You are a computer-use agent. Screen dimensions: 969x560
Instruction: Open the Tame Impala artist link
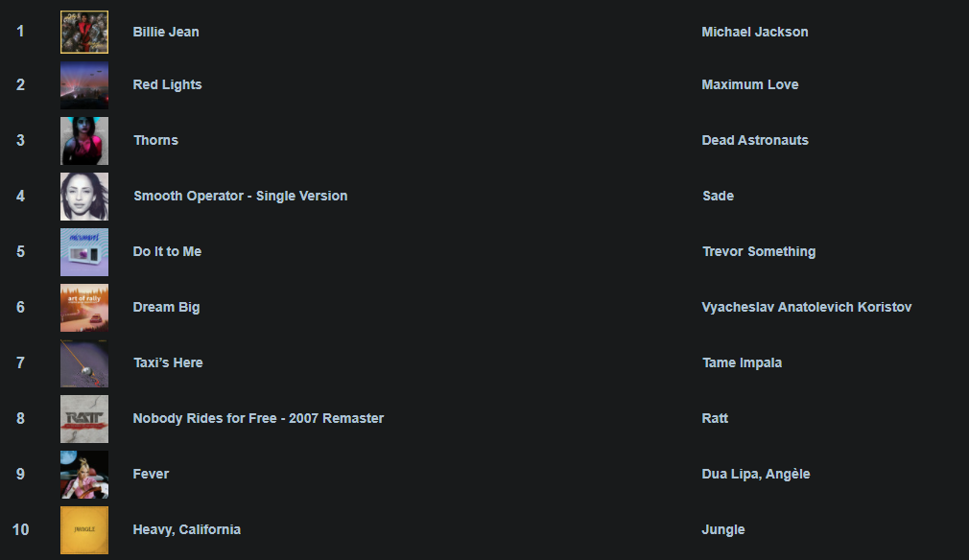coord(742,363)
